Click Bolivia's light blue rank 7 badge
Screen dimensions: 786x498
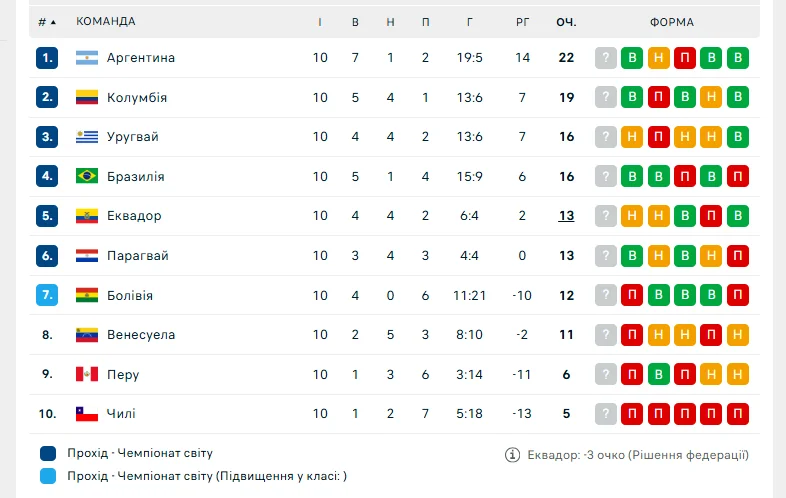(47, 296)
